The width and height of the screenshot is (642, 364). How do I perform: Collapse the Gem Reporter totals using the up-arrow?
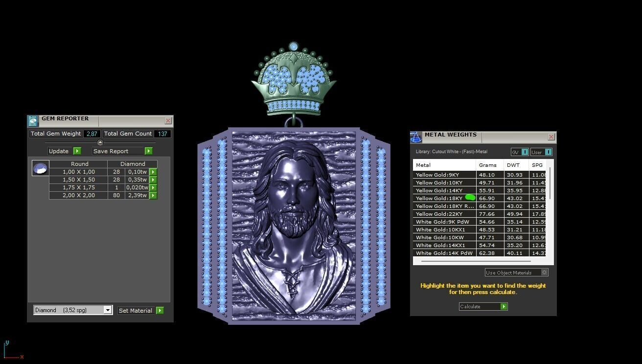(100, 143)
